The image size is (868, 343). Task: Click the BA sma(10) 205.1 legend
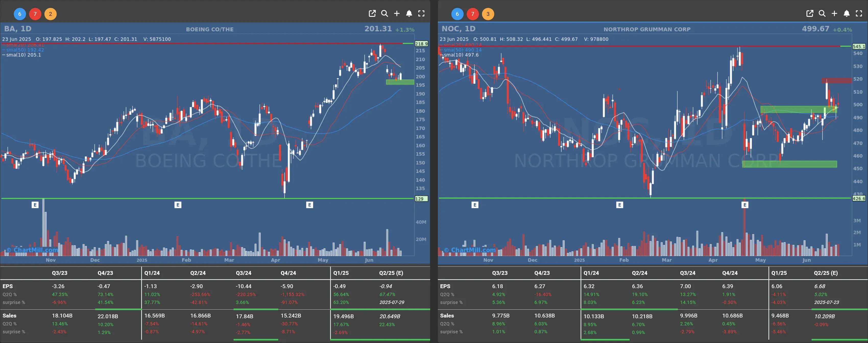coord(21,55)
